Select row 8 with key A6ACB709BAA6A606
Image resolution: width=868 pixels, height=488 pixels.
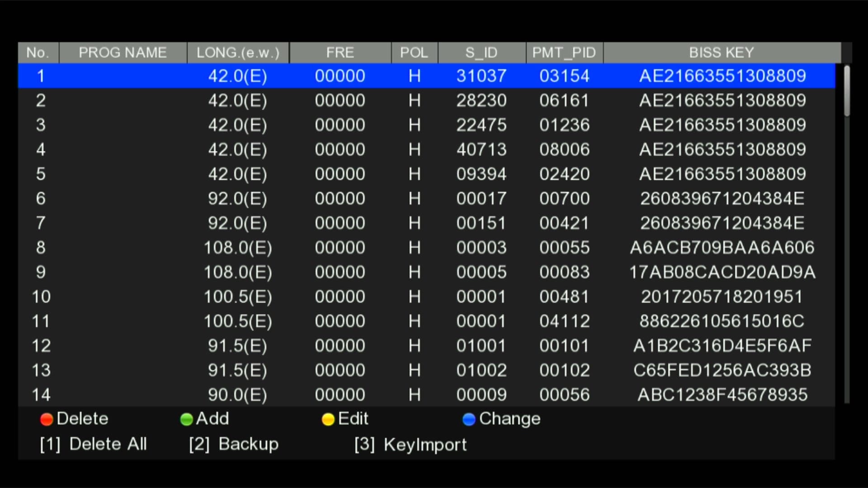[722, 248]
